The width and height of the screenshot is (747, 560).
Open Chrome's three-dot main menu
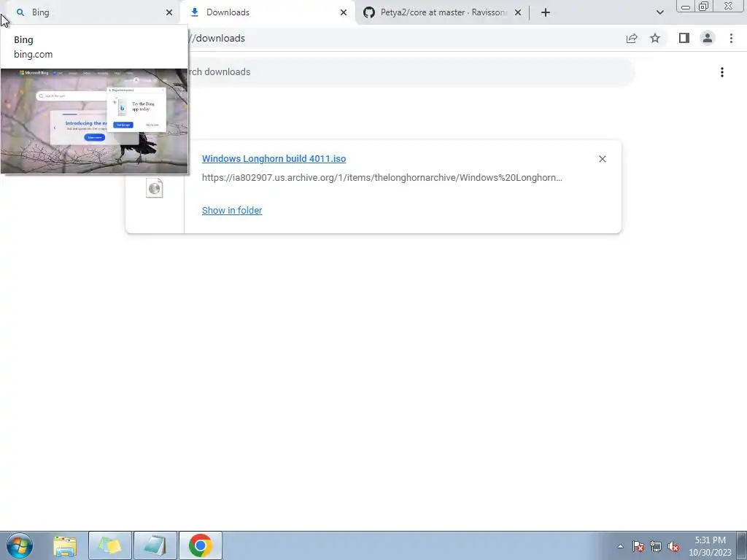coord(731,38)
